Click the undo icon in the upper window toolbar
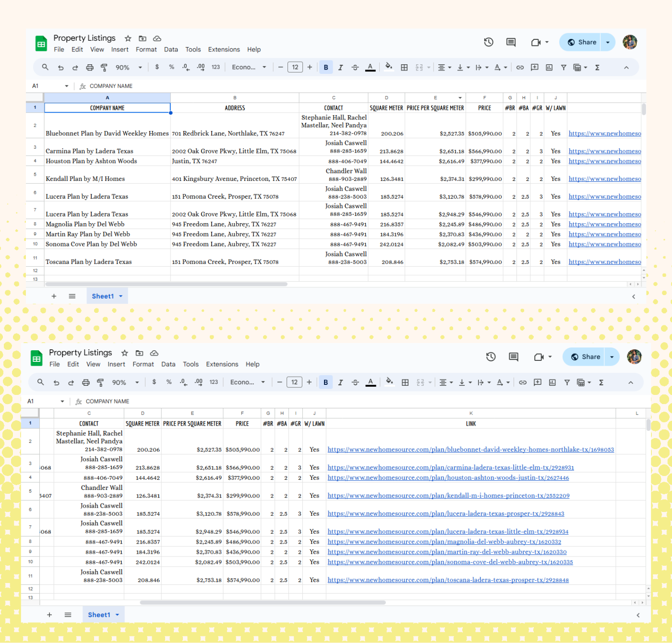672x643 pixels. point(60,68)
